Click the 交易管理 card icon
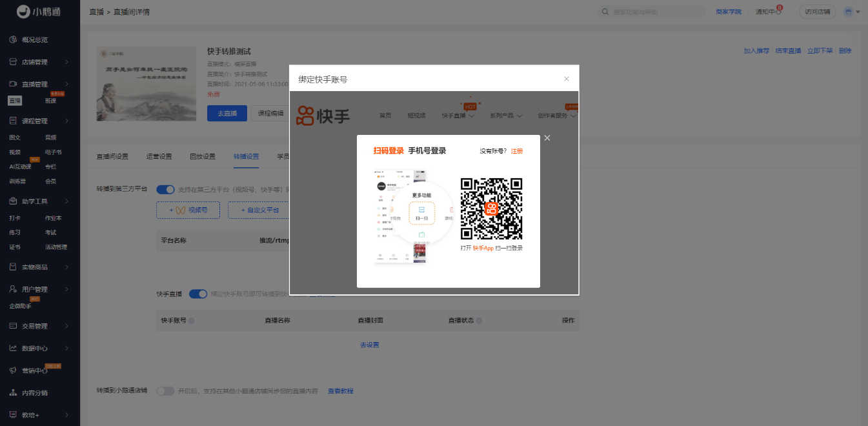 (x=13, y=326)
